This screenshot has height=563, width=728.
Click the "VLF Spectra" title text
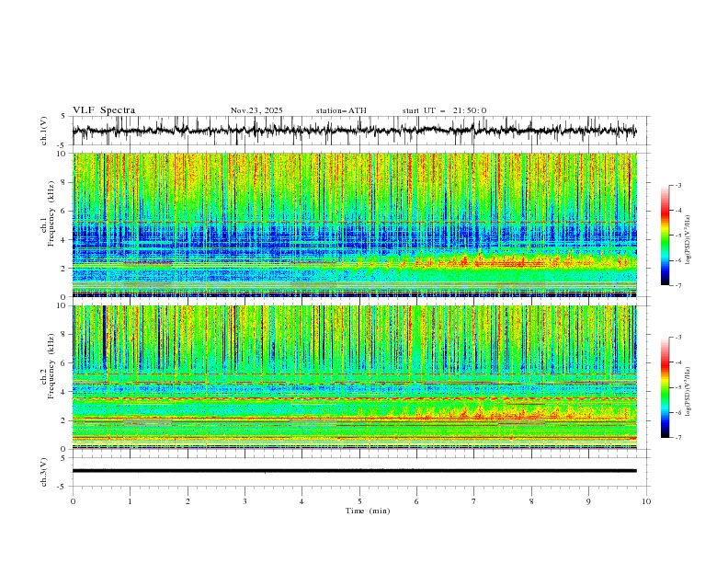pos(104,110)
